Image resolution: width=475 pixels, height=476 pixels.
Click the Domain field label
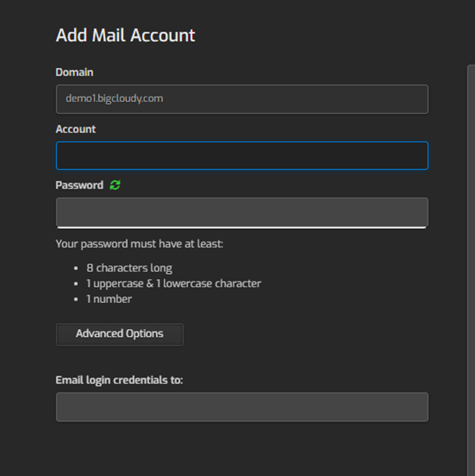(x=74, y=72)
